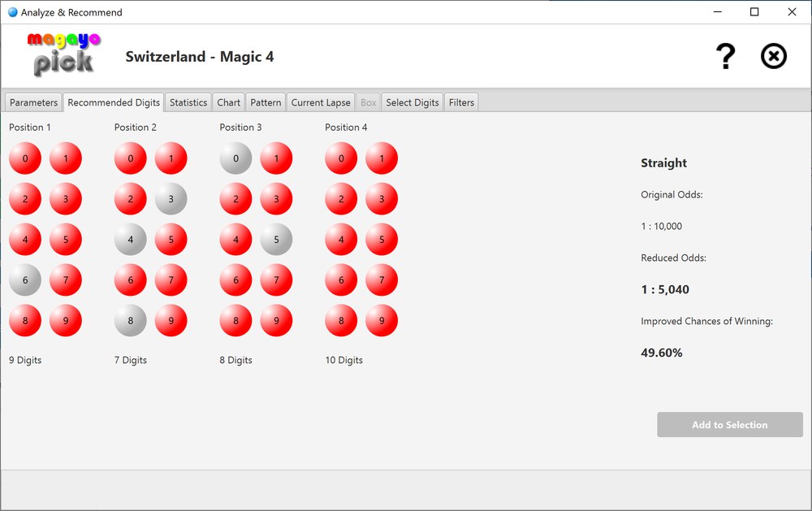Click the circled X exit icon
The height and width of the screenshot is (511, 812).
point(773,56)
